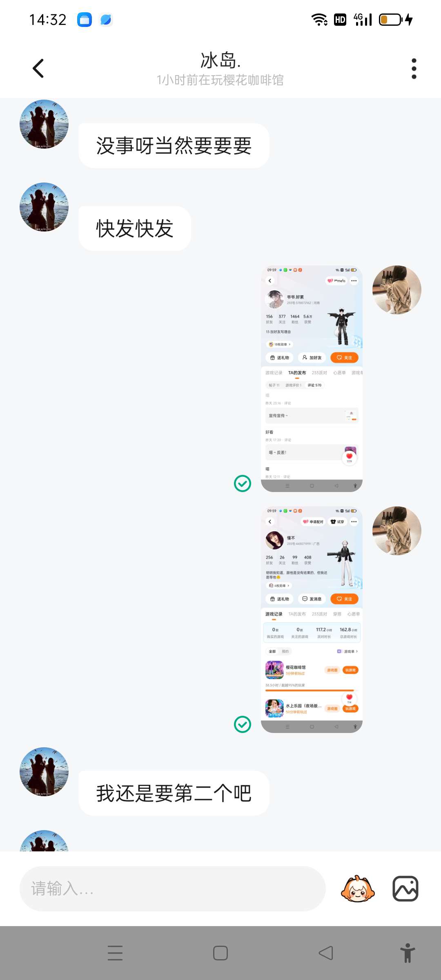
Task: Tap the green read checkmark beside the first screenshot
Action: (243, 483)
